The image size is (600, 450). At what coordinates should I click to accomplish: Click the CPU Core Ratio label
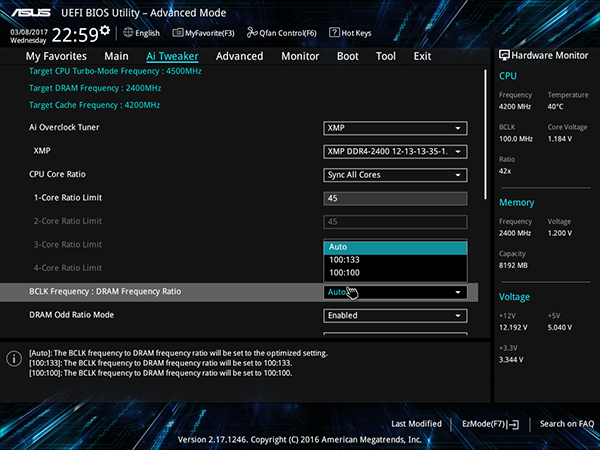click(x=57, y=174)
